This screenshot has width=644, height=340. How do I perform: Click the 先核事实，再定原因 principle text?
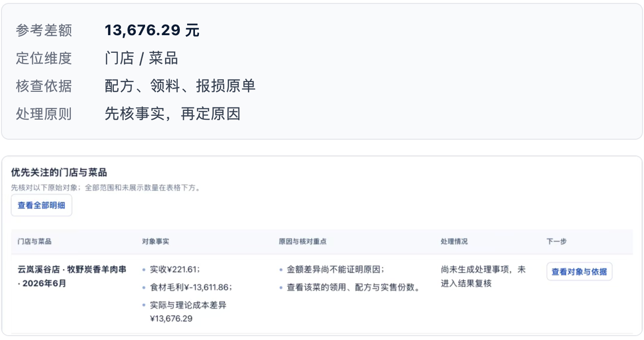[x=172, y=114]
